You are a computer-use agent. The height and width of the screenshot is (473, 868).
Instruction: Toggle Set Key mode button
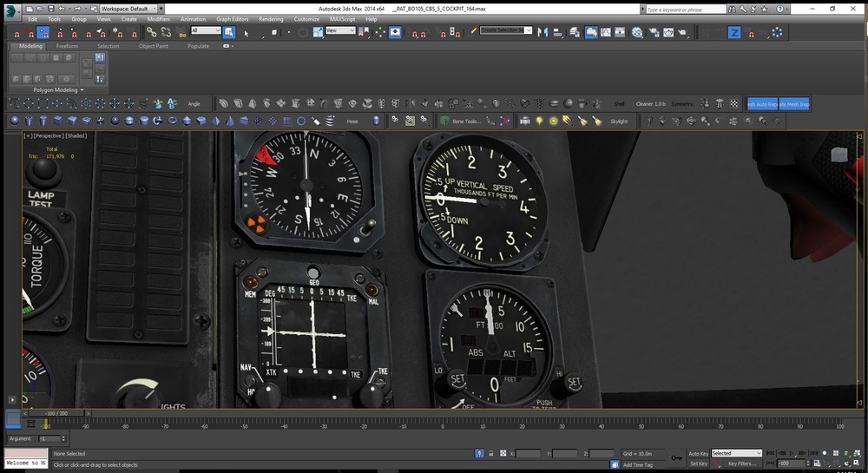tap(698, 463)
